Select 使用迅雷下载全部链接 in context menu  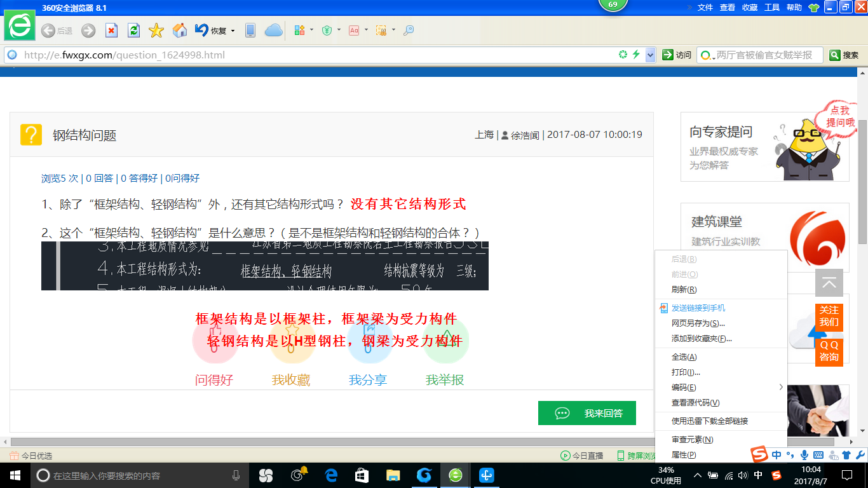(x=721, y=421)
